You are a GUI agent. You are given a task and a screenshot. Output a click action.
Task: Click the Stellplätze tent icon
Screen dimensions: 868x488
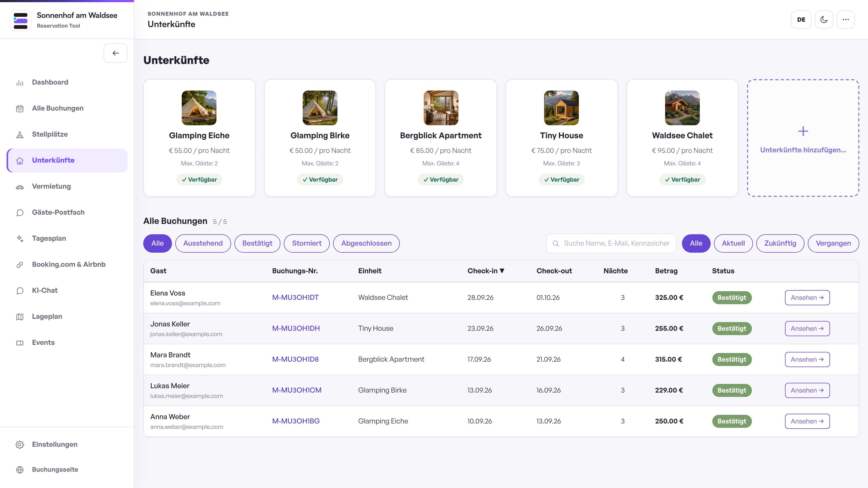20,135
